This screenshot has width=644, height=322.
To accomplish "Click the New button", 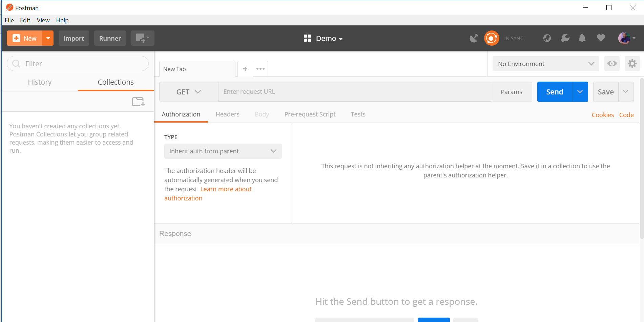I will click(x=24, y=38).
